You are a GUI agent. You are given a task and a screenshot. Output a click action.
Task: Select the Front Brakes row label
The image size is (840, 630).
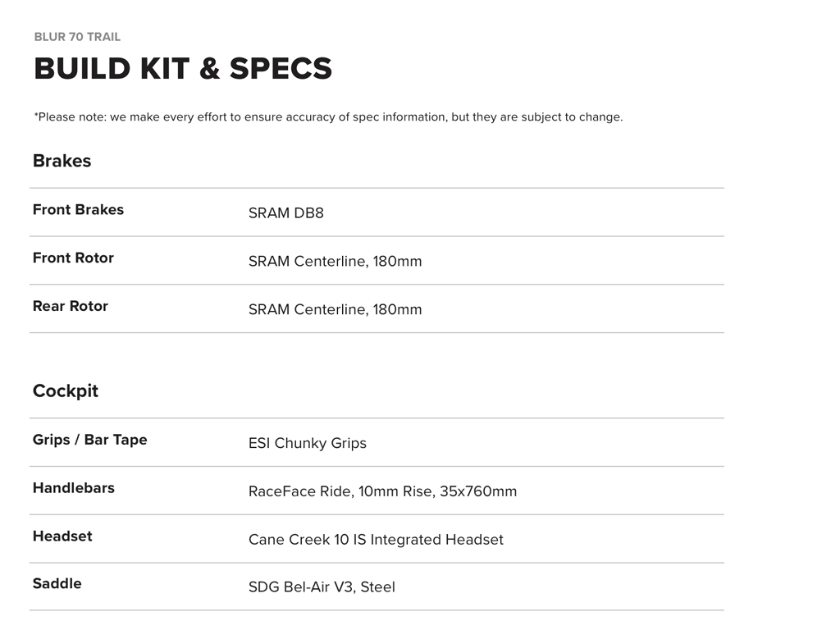click(78, 210)
